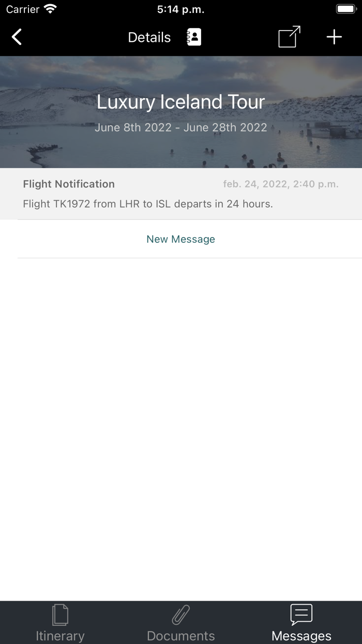
Task: Tap the share/export icon in the toolbar
Action: pyautogui.click(x=288, y=37)
